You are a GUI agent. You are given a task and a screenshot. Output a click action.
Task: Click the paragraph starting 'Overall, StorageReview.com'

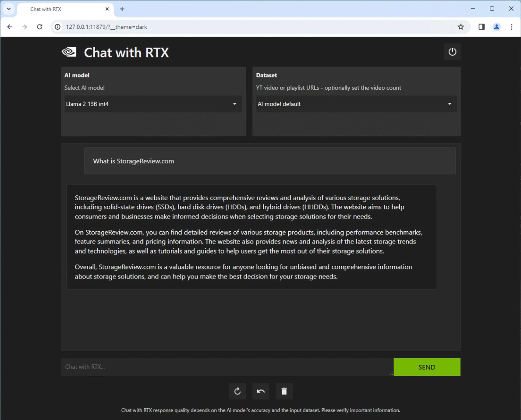coord(244,272)
